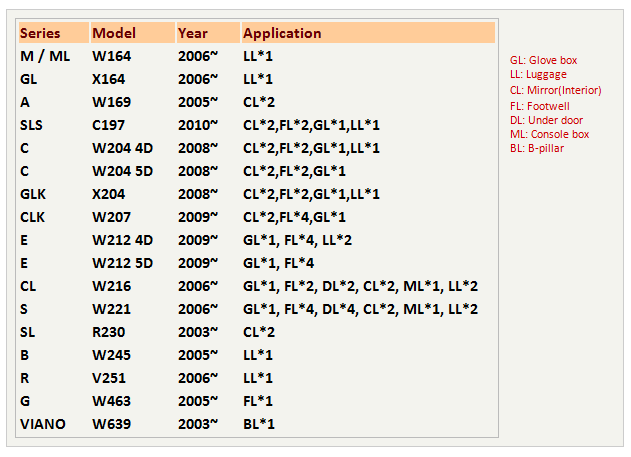Click the Series column header
This screenshot has height=457, width=631.
click(x=54, y=33)
